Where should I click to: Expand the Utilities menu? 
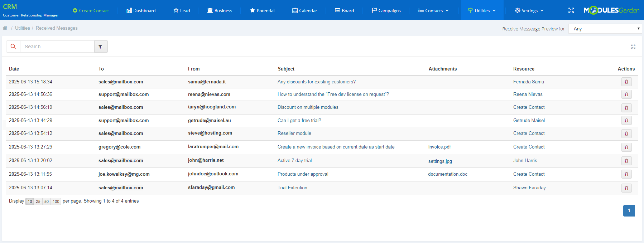482,10
